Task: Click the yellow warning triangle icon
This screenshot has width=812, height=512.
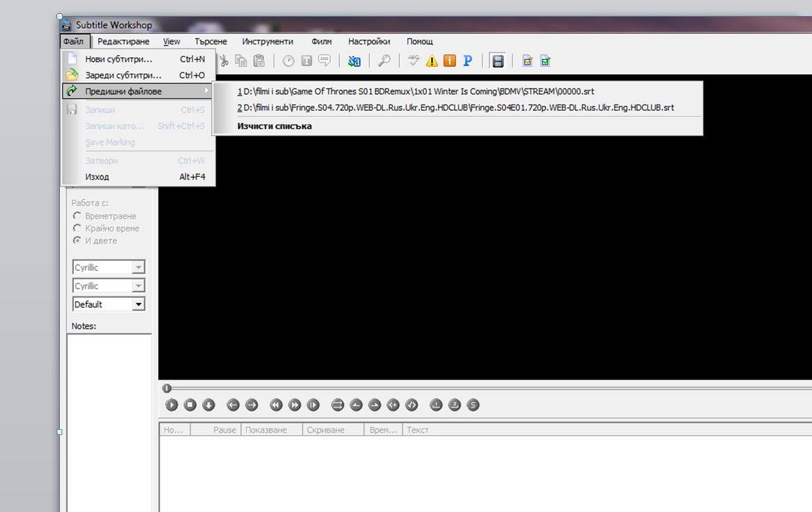Action: pos(432,61)
